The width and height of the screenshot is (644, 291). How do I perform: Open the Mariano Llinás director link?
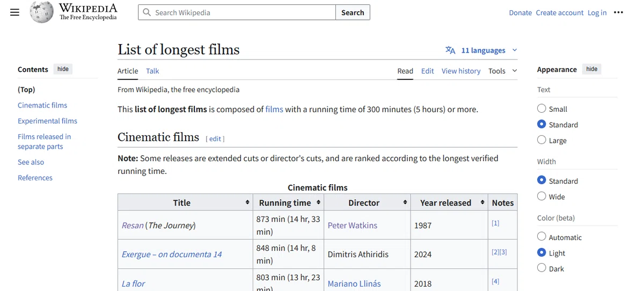354,283
